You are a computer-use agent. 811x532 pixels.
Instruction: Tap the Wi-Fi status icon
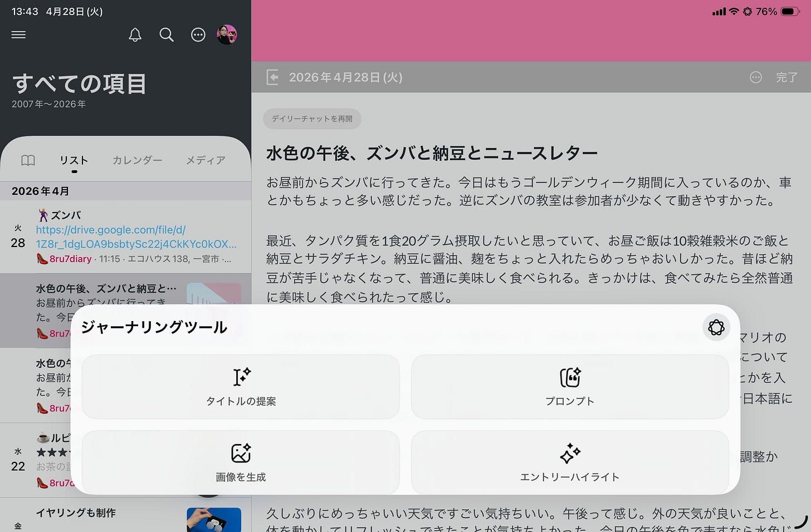click(734, 12)
